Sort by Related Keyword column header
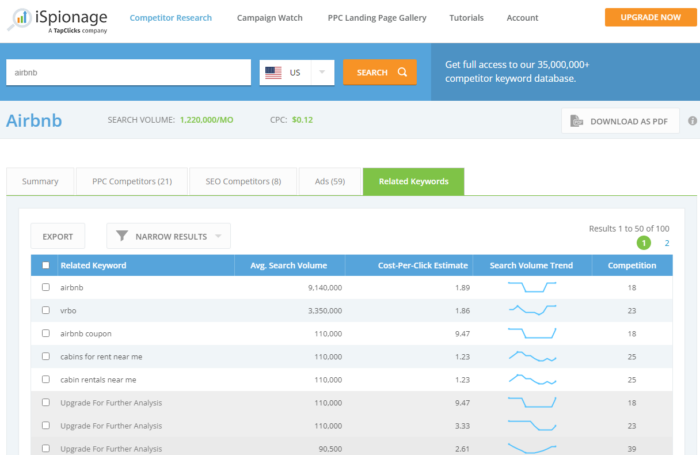The width and height of the screenshot is (700, 455). click(x=93, y=265)
